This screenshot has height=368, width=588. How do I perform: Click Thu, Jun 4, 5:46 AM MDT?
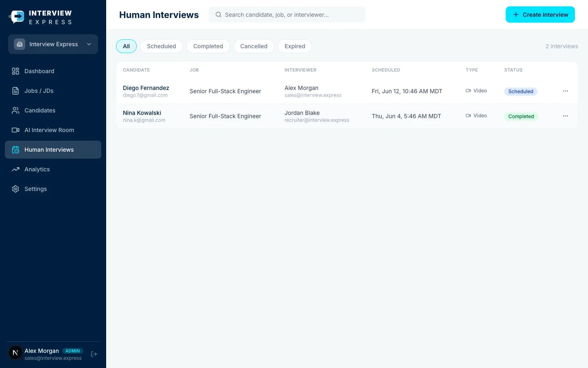click(x=406, y=116)
